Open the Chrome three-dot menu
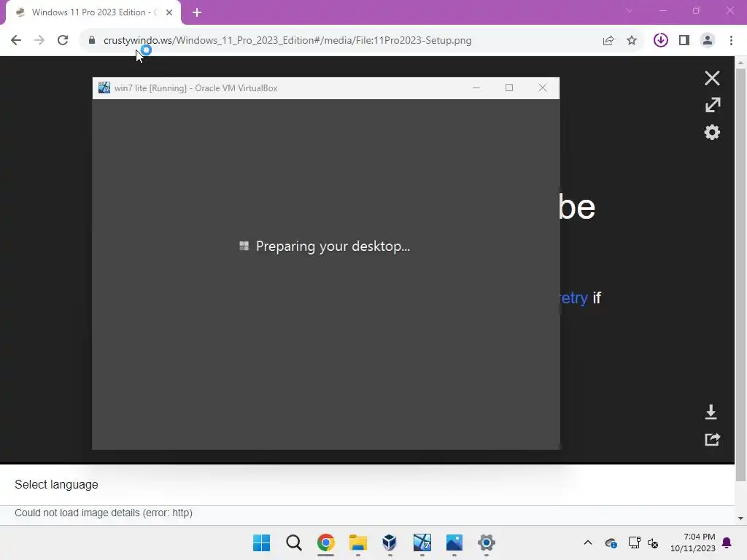747x560 pixels. 731,41
